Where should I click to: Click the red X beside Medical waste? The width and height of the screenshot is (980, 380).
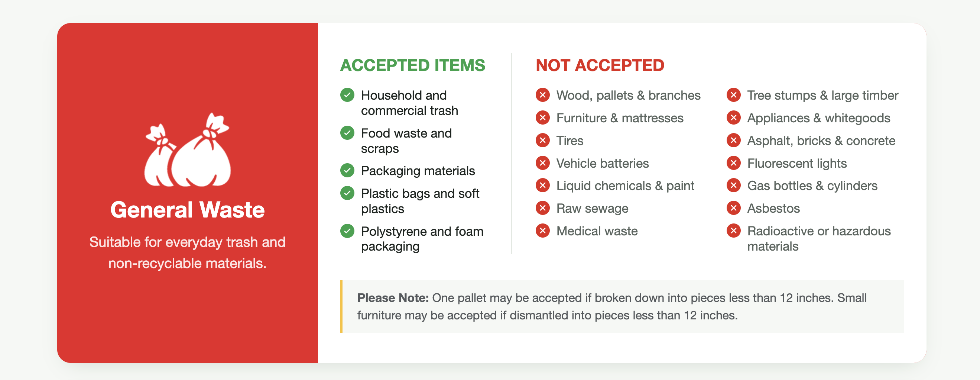(542, 231)
